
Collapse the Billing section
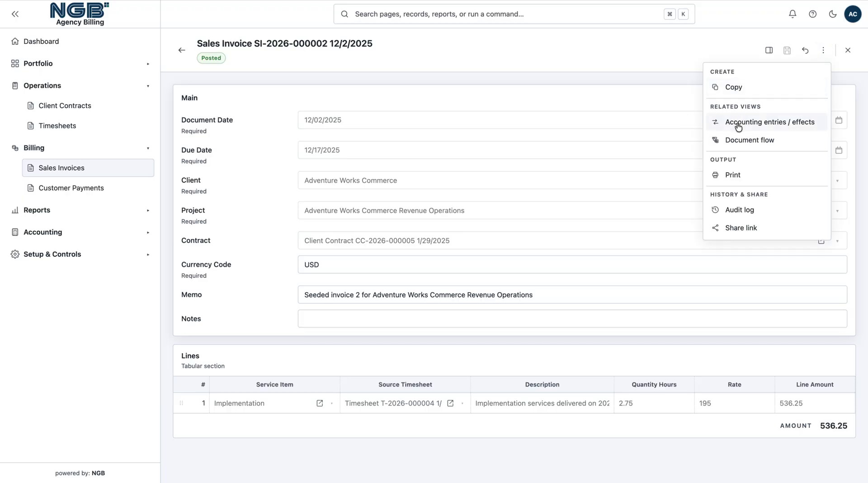pyautogui.click(x=80, y=148)
